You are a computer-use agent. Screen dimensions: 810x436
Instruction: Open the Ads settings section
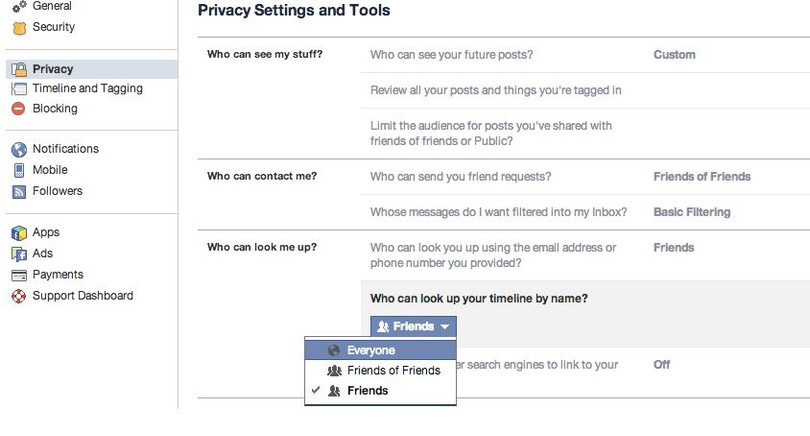coord(43,253)
